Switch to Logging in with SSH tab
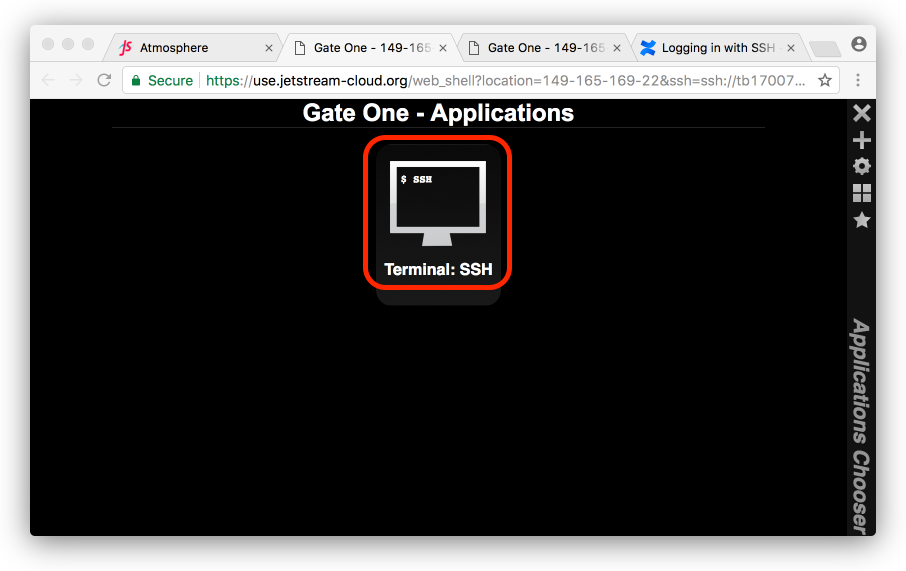 point(715,48)
